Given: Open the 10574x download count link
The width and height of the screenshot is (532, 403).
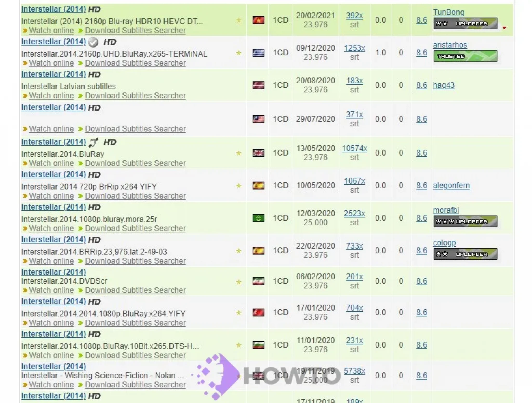Looking at the screenshot, I should pyautogui.click(x=354, y=148).
